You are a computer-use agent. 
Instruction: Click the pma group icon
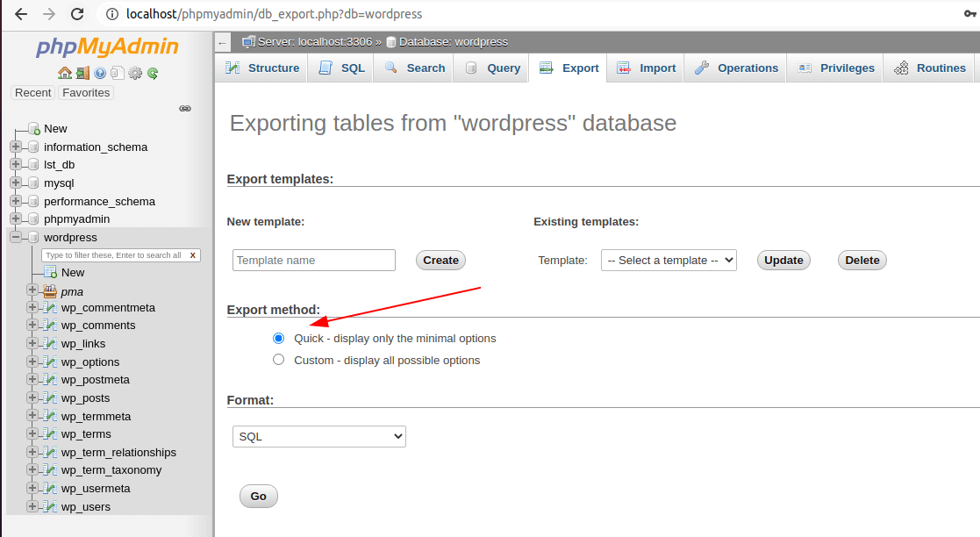(x=50, y=291)
